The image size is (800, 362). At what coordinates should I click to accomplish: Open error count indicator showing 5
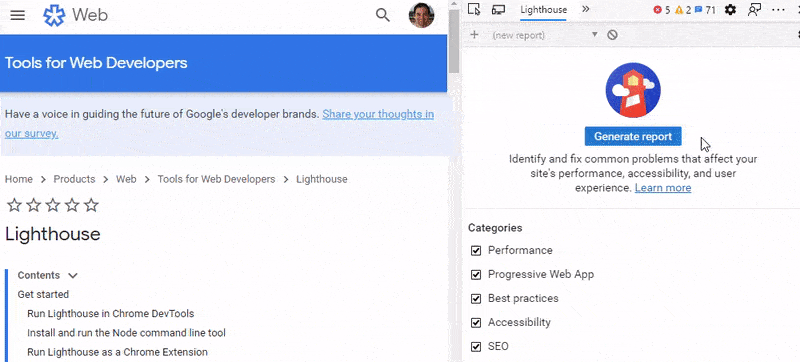pos(662,10)
